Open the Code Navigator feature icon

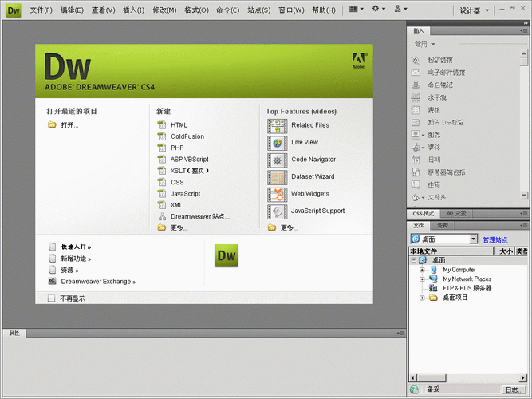coord(277,160)
